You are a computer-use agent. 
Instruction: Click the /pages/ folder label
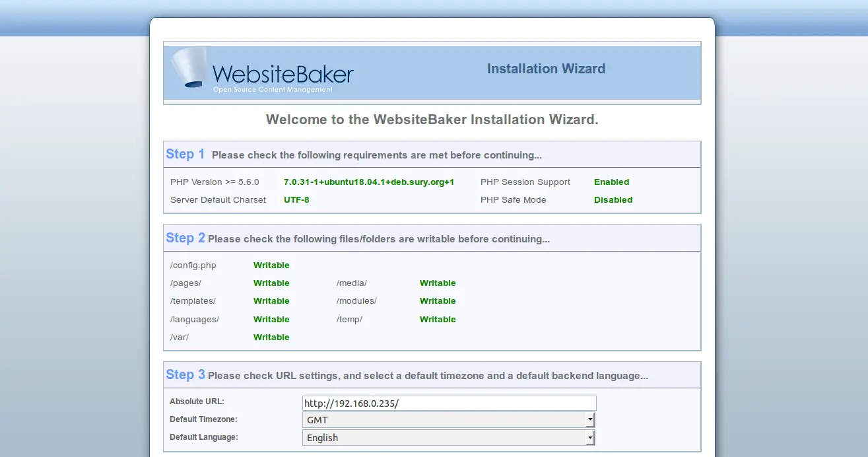186,283
